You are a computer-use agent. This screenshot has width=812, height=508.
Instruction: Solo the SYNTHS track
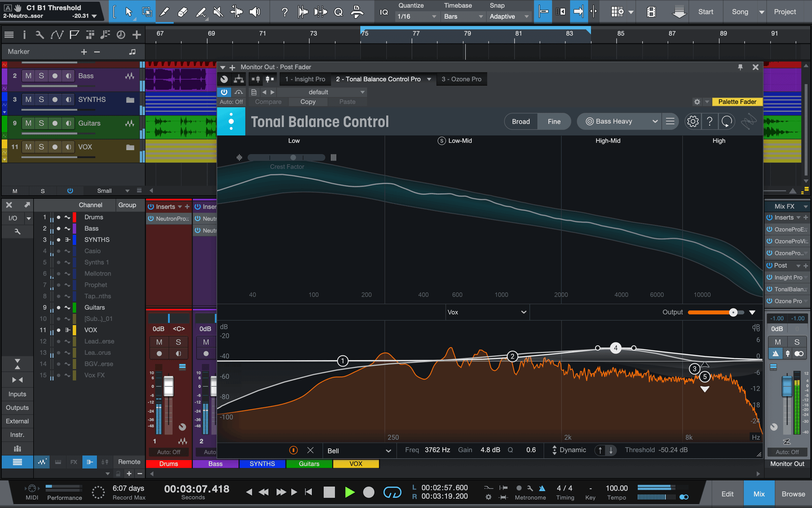tap(41, 100)
